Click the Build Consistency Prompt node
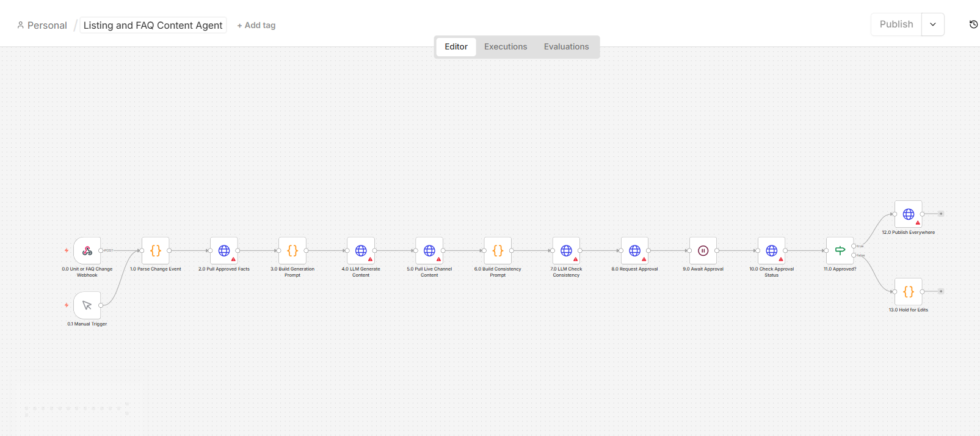Viewport: 980px width, 436px height. pyautogui.click(x=498, y=250)
